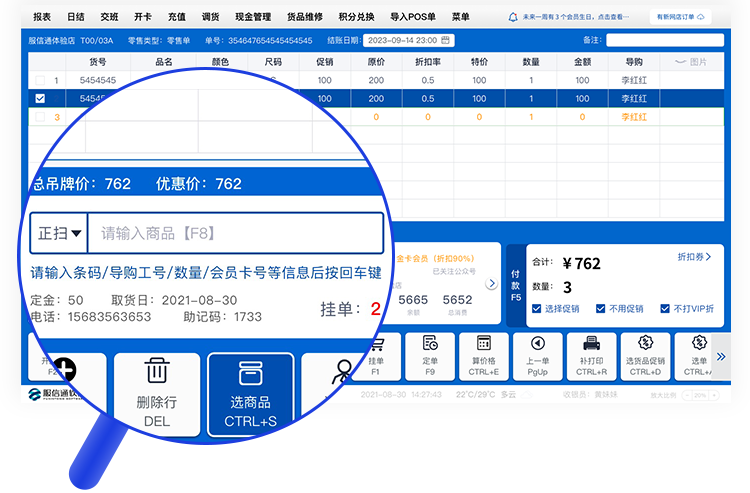
Task: Open the calendar icon in the settlement date field
Action: tap(445, 40)
